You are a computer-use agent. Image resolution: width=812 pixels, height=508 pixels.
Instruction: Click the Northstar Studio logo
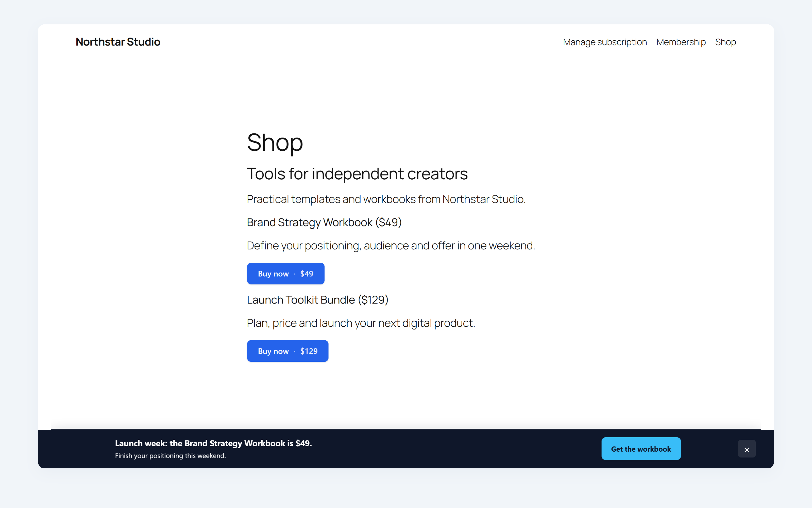(x=118, y=42)
